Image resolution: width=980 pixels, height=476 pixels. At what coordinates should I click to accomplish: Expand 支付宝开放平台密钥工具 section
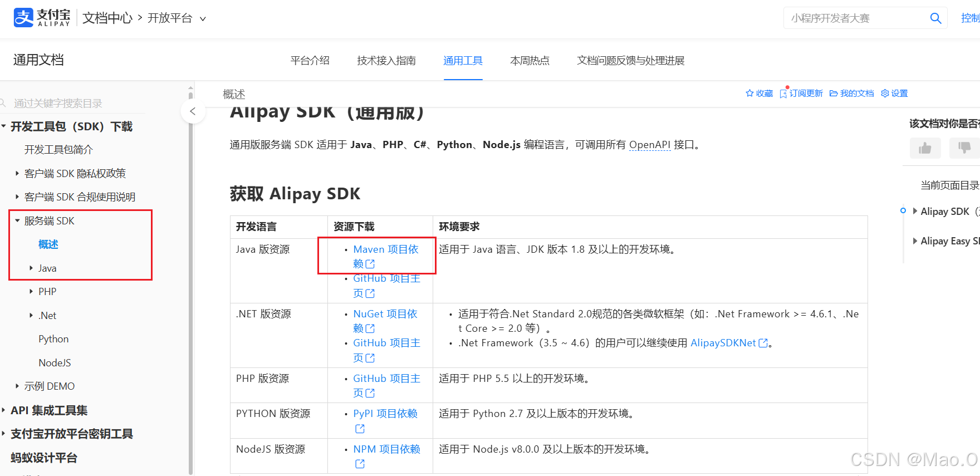pos(4,434)
